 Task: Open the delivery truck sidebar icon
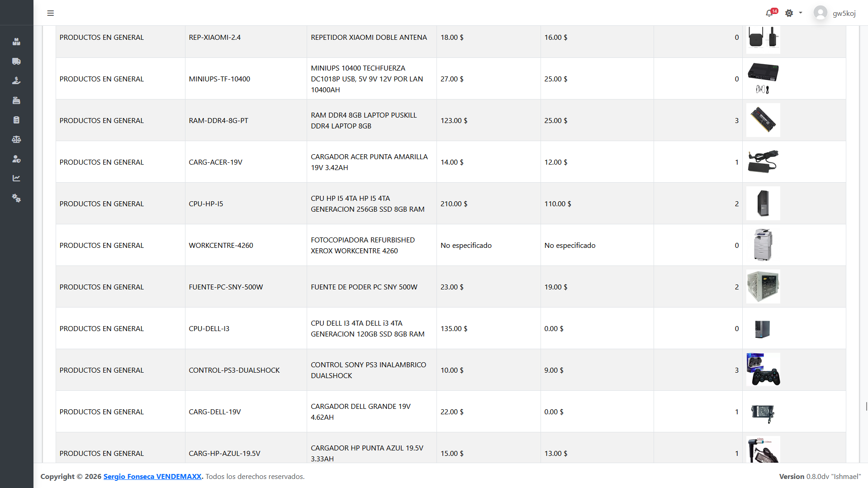16,61
